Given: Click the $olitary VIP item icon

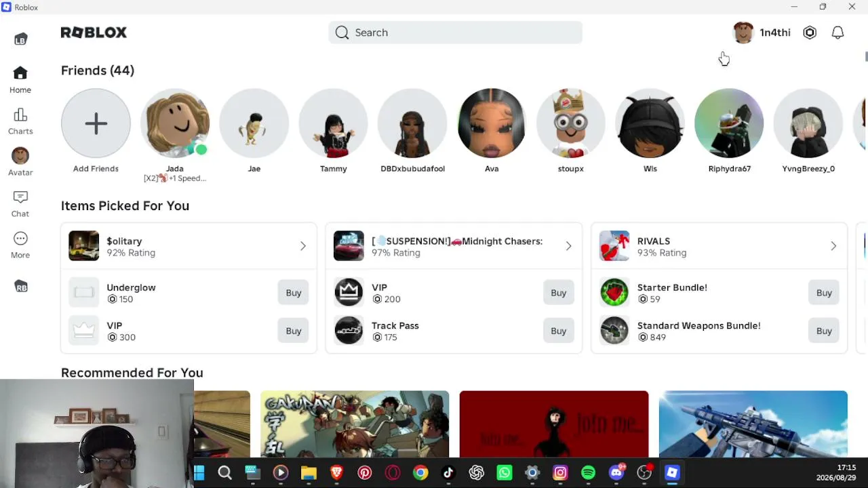Looking at the screenshot, I should [83, 331].
